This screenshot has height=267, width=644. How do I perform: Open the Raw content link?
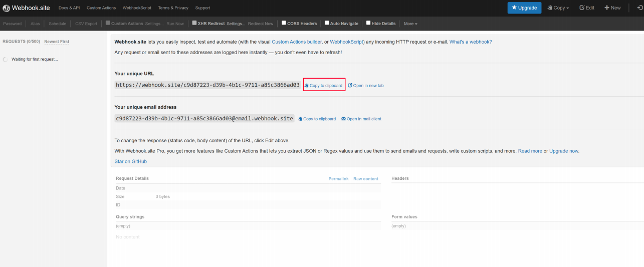[x=366, y=179]
